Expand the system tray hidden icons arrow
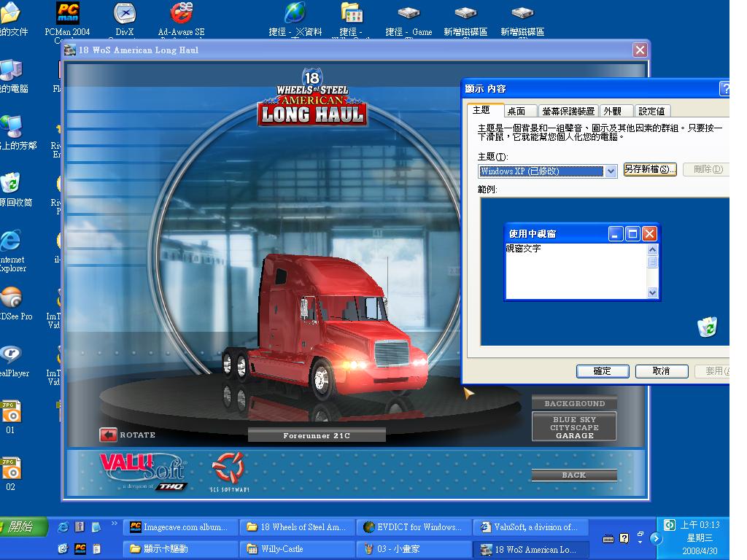The height and width of the screenshot is (560, 747). (655, 539)
